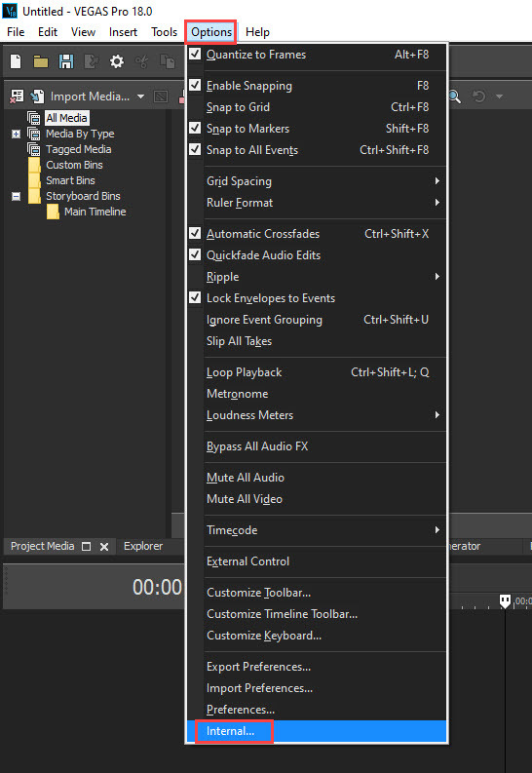Click the New Project icon in toolbar
This screenshot has width=532, height=773.
[16, 61]
